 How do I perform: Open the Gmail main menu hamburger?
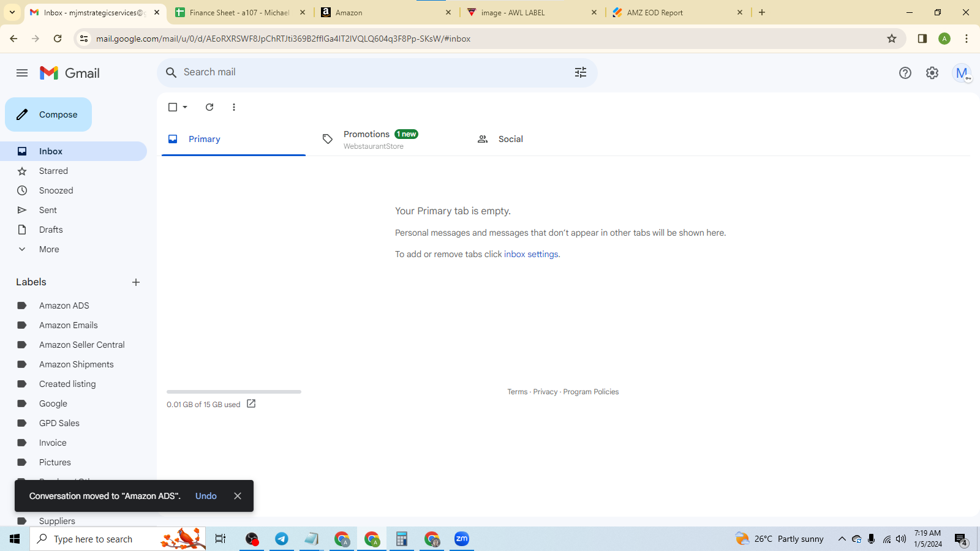pos(22,73)
